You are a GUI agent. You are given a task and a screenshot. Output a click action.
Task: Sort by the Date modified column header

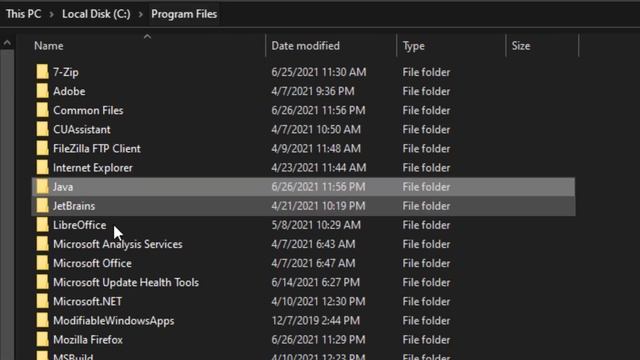(x=305, y=46)
